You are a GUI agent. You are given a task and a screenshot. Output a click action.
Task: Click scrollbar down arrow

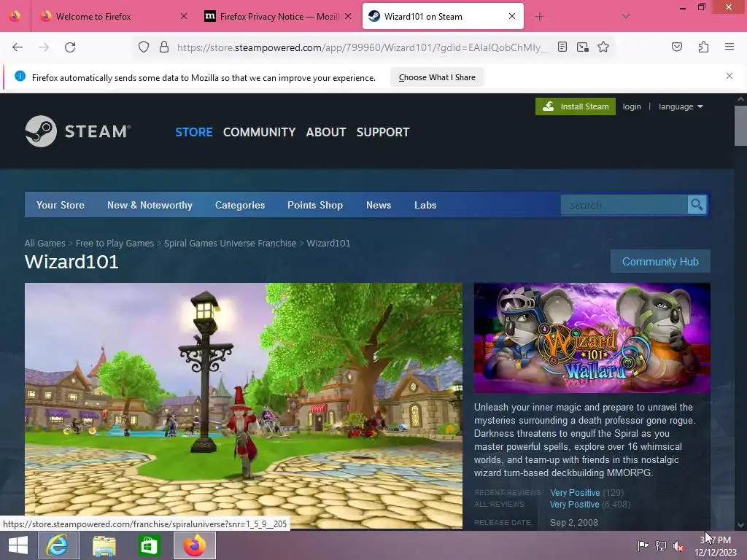[x=740, y=525]
